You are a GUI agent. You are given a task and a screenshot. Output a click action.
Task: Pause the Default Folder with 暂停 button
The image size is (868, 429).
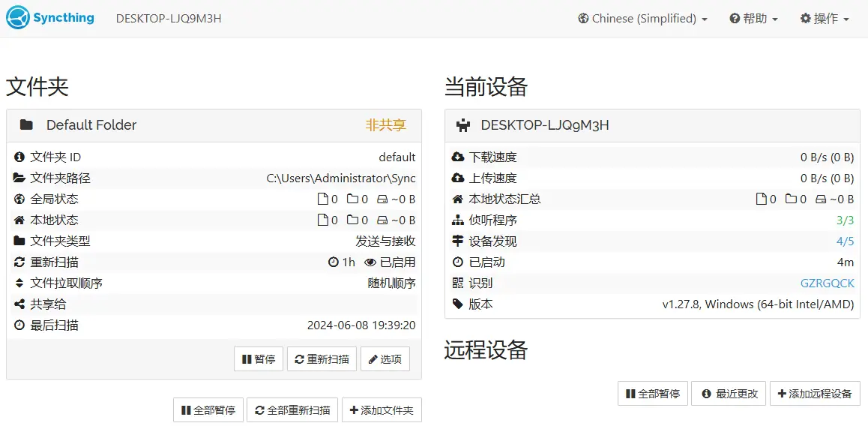(258, 359)
